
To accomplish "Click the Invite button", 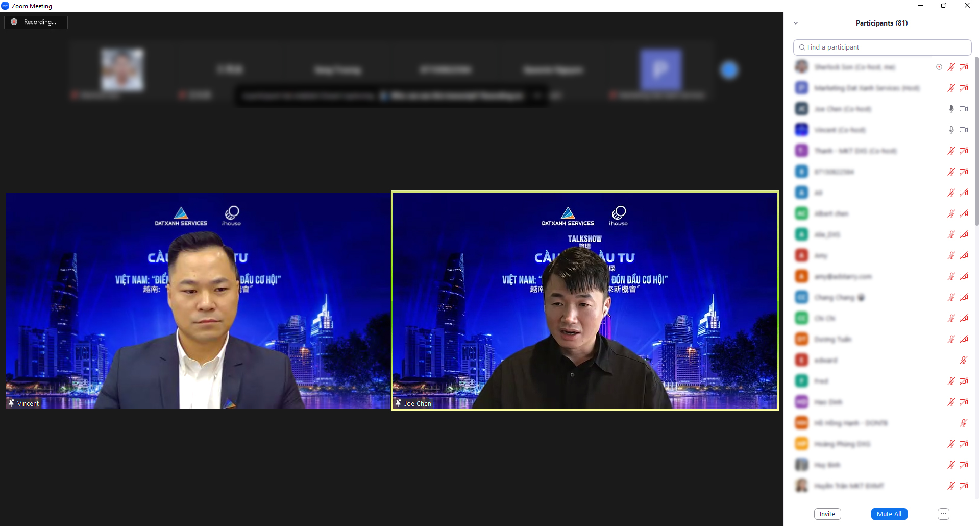I will [827, 514].
